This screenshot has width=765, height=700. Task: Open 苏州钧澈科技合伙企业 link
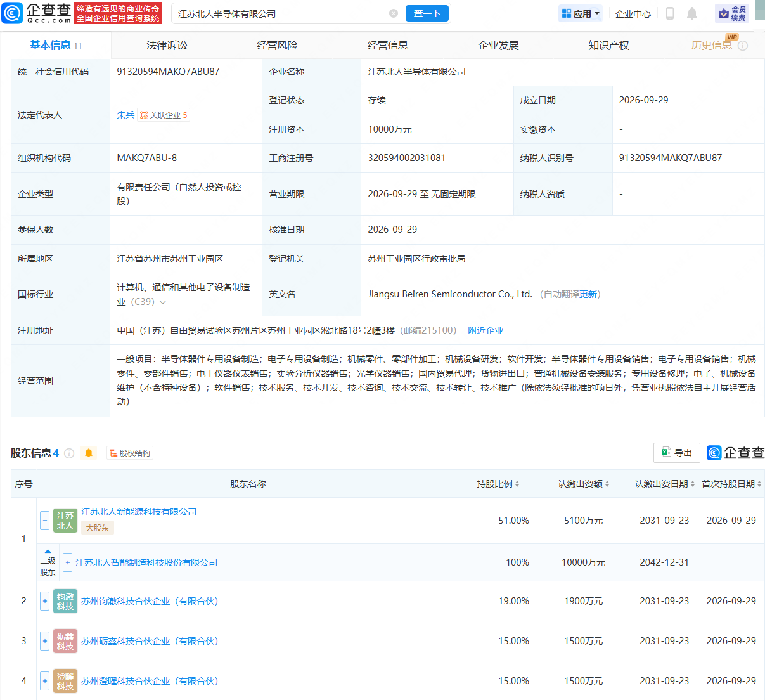(x=150, y=601)
